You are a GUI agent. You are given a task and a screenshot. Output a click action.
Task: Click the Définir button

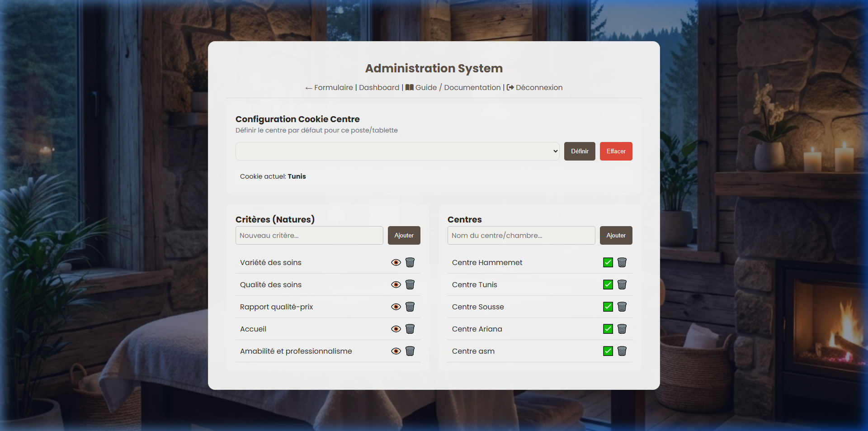click(x=580, y=151)
